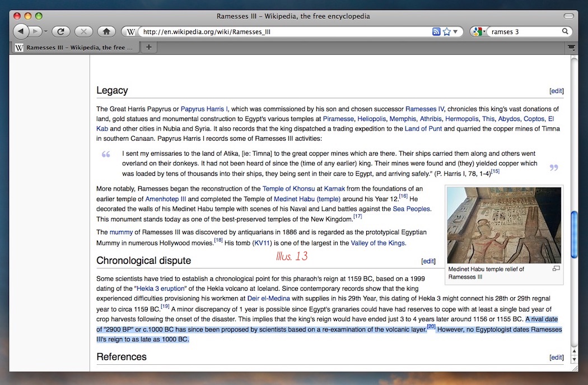Open the Google search engine selector
This screenshot has width=588, height=385.
[x=479, y=32]
